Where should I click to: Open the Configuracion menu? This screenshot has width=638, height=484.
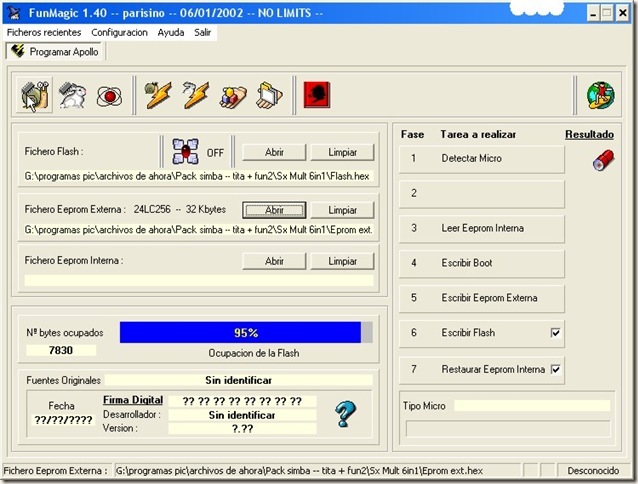pos(119,33)
